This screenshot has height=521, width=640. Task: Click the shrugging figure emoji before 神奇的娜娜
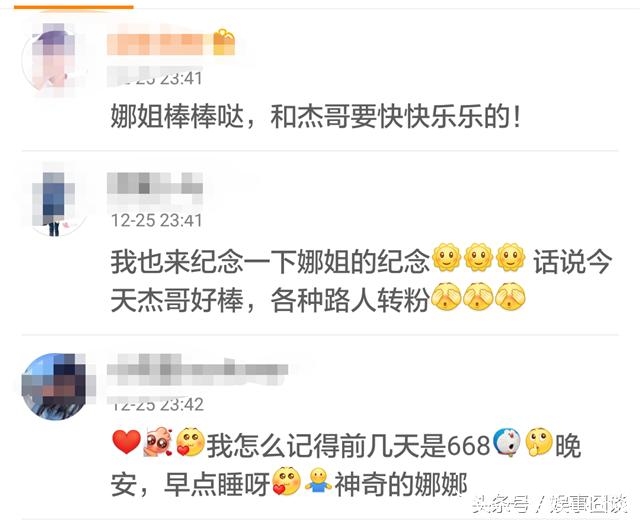click(x=318, y=481)
